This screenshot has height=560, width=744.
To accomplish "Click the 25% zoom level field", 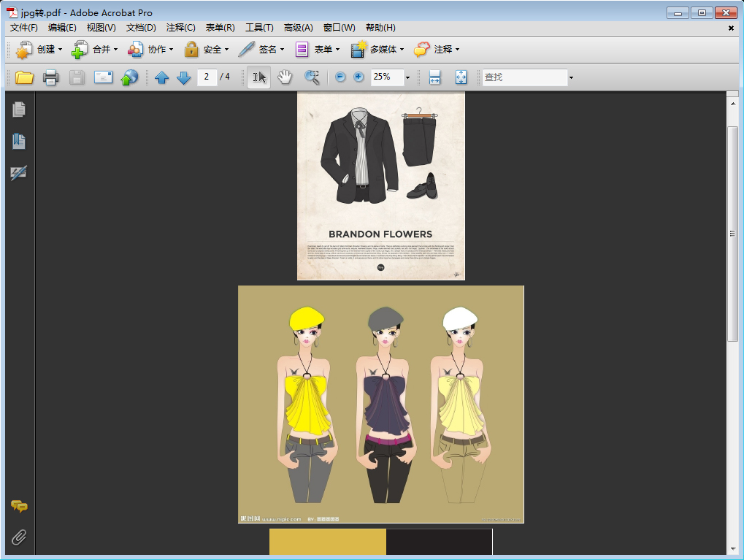I will click(387, 77).
